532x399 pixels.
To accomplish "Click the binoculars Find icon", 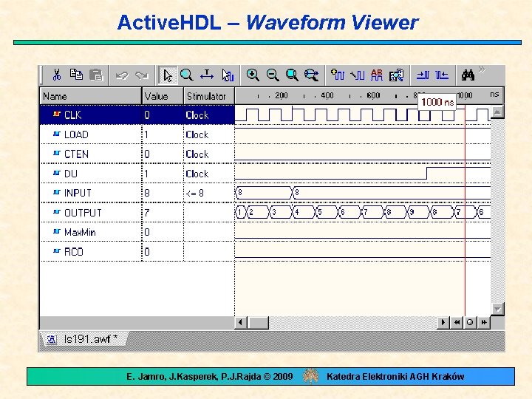I will [468, 75].
